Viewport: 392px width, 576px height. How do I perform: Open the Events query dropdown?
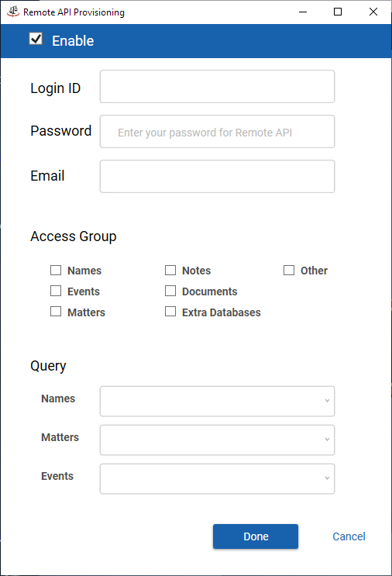pos(217,478)
